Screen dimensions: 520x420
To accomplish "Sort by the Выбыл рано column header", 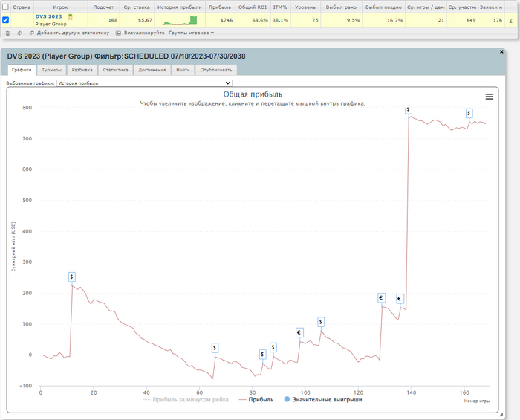I will pyautogui.click(x=341, y=7).
